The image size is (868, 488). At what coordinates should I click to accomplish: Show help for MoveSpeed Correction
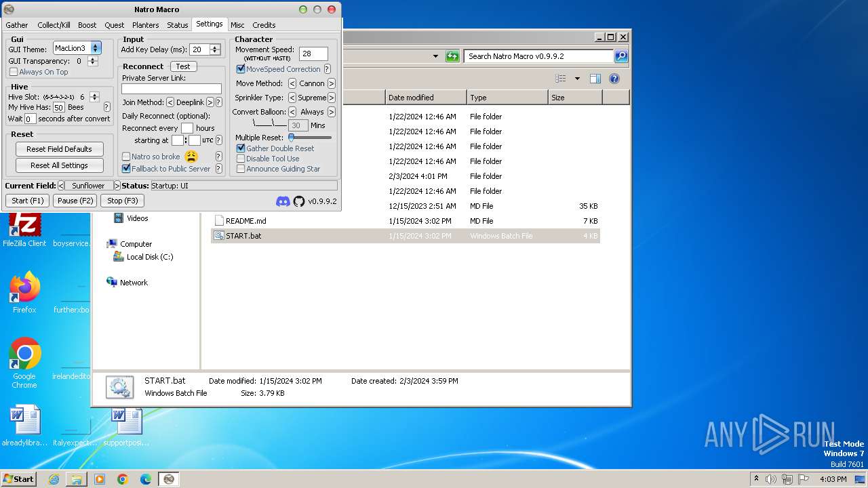(327, 69)
